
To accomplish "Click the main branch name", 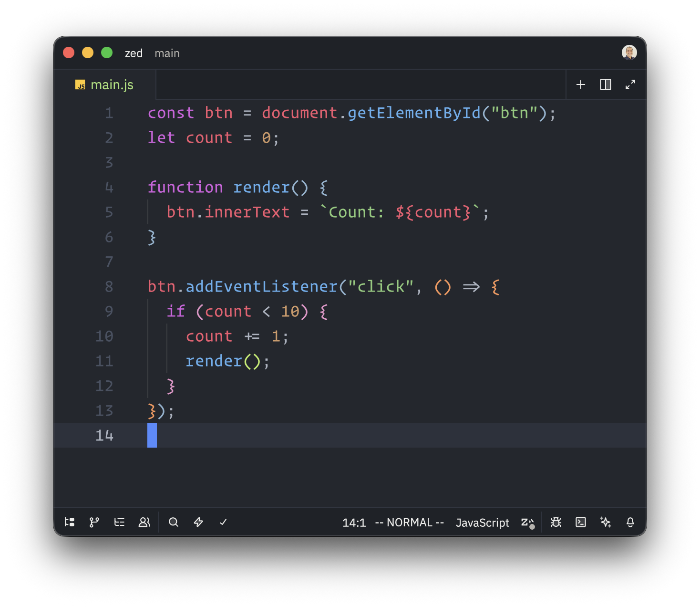I will point(167,53).
